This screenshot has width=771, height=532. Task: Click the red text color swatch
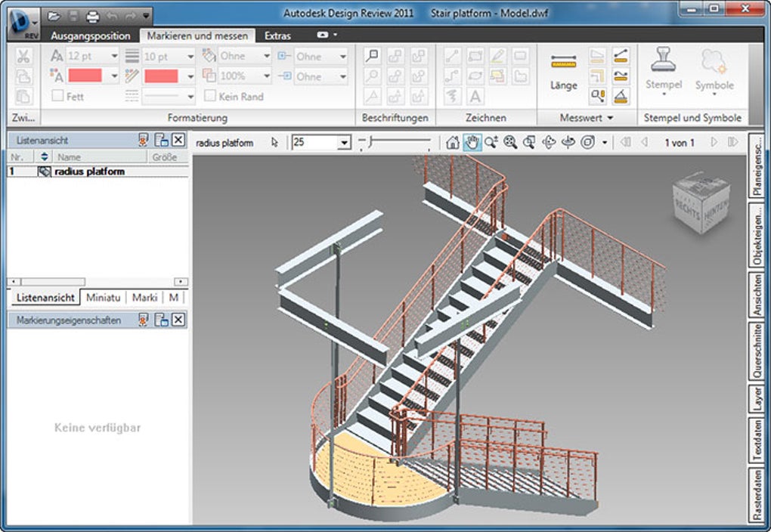coord(85,76)
